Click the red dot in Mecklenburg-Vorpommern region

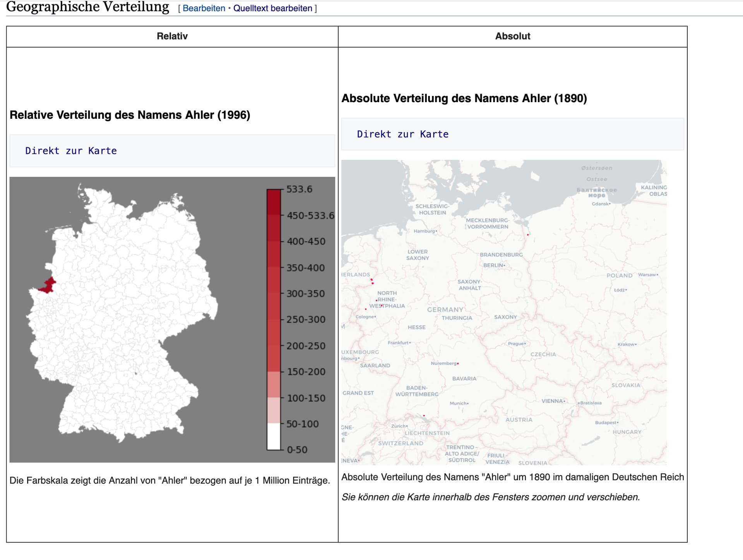click(x=528, y=235)
